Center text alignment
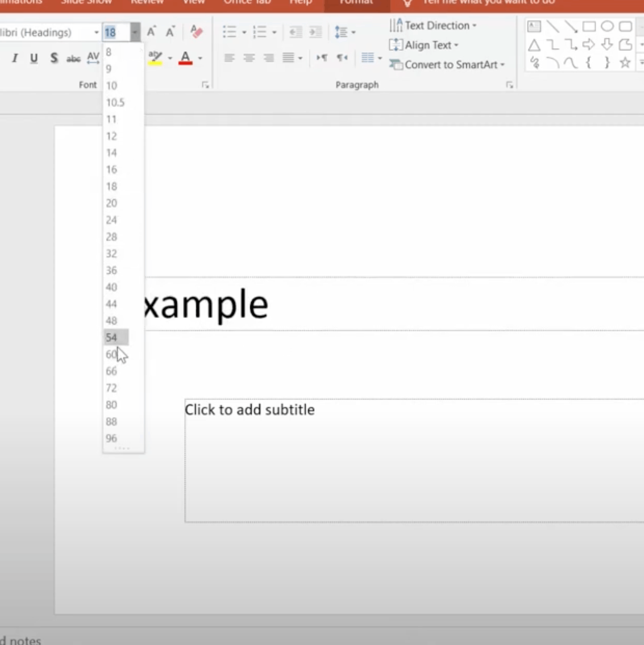This screenshot has height=645, width=644. pyautogui.click(x=249, y=58)
